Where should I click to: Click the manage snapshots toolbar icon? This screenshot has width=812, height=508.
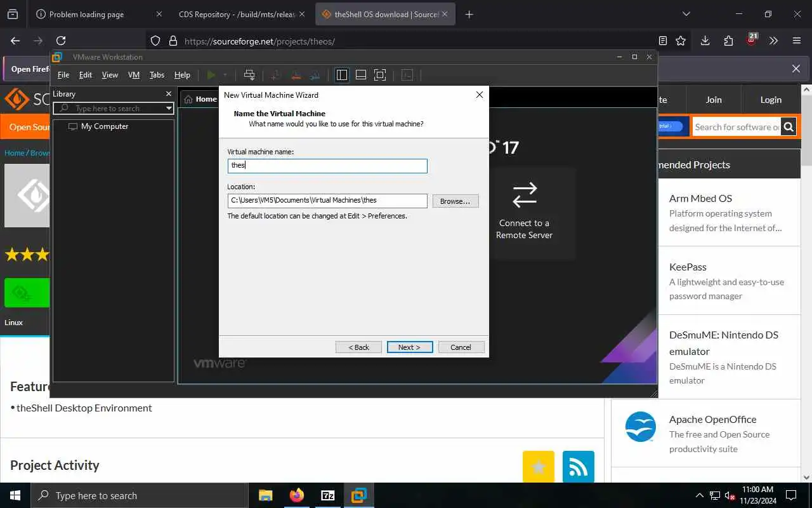pos(315,75)
